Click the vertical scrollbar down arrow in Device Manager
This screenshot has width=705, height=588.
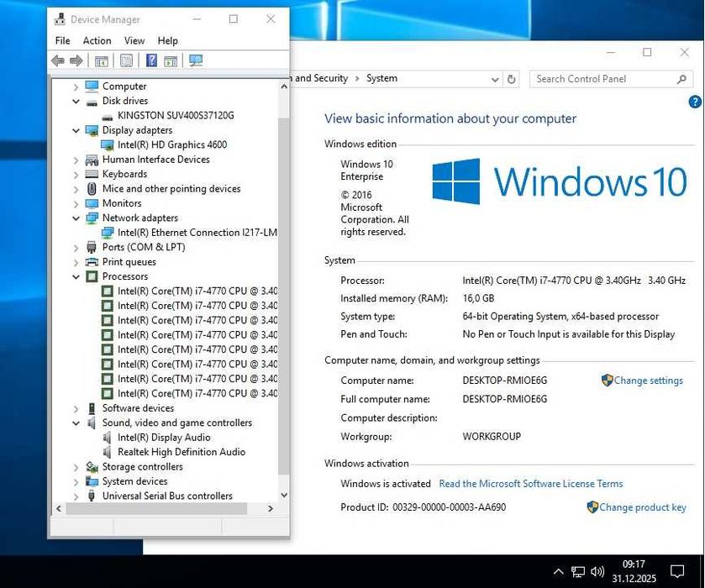point(284,495)
